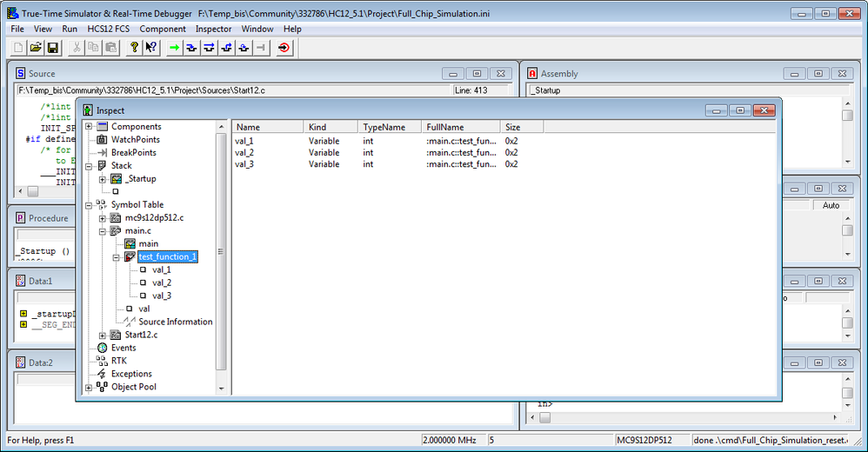Select the main function node

coord(149,243)
